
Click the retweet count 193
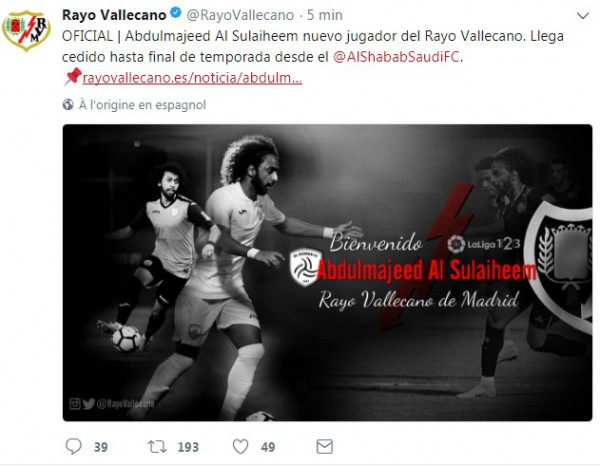tap(188, 447)
